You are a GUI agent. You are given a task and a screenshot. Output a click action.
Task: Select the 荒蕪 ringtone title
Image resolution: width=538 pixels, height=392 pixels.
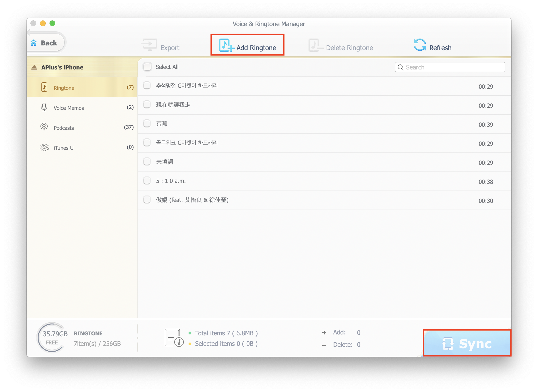tap(162, 124)
